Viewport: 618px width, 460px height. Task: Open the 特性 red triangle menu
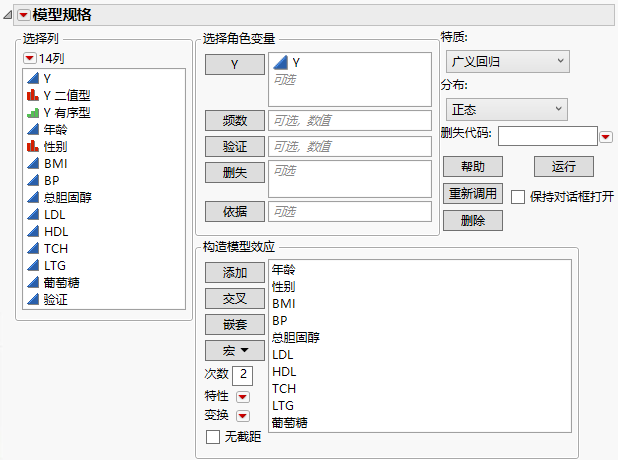coord(243,397)
